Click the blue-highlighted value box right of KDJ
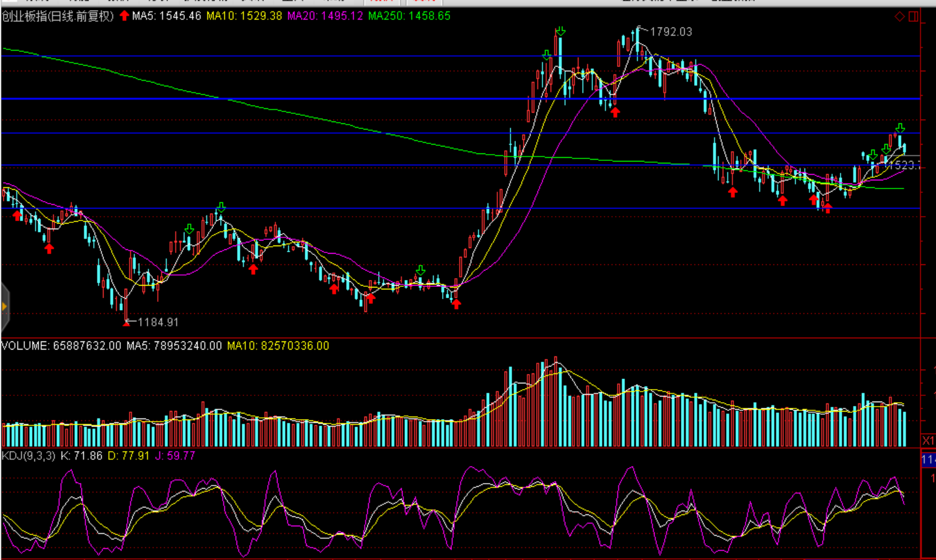The image size is (936, 560). click(928, 460)
